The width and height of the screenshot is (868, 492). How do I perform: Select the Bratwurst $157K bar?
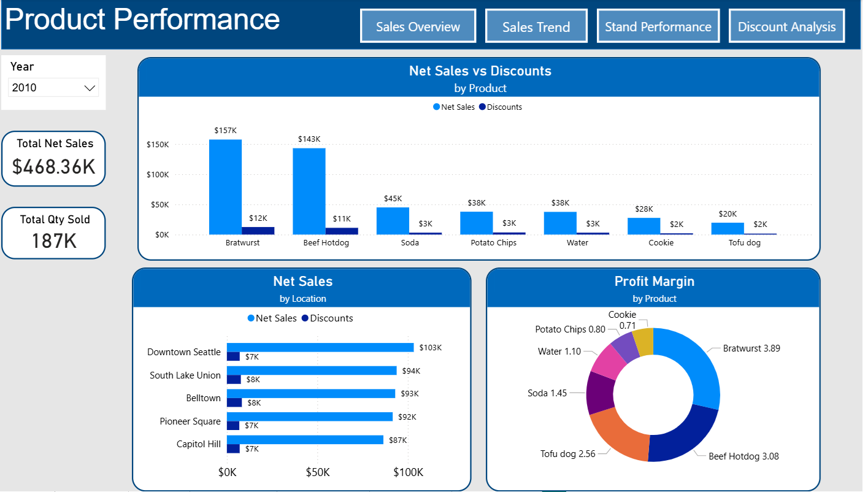coord(224,184)
